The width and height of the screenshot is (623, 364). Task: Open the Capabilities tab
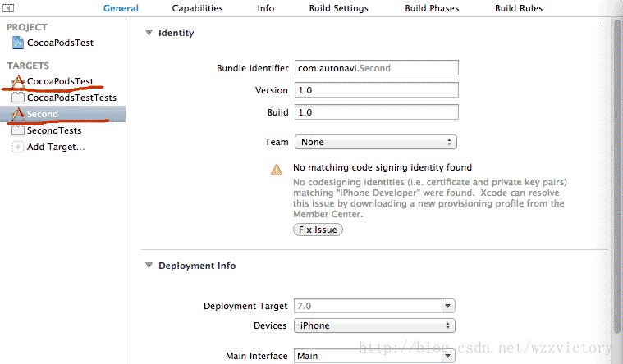pos(197,8)
